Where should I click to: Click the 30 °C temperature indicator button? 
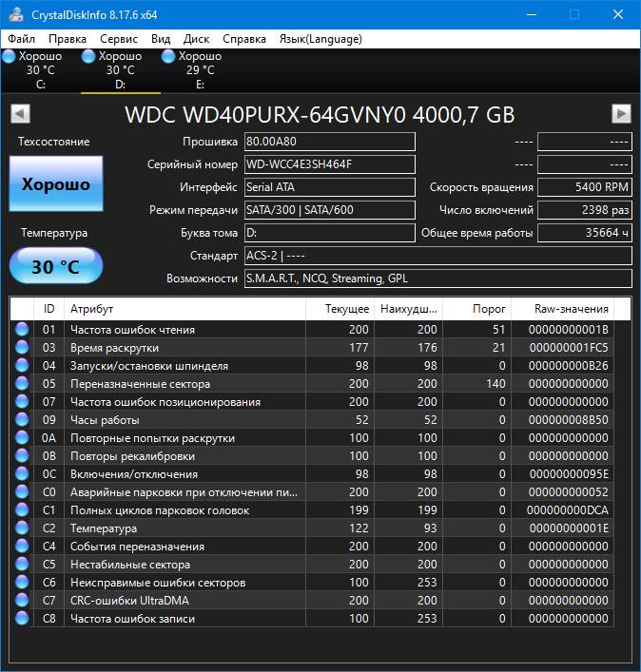pos(56,266)
